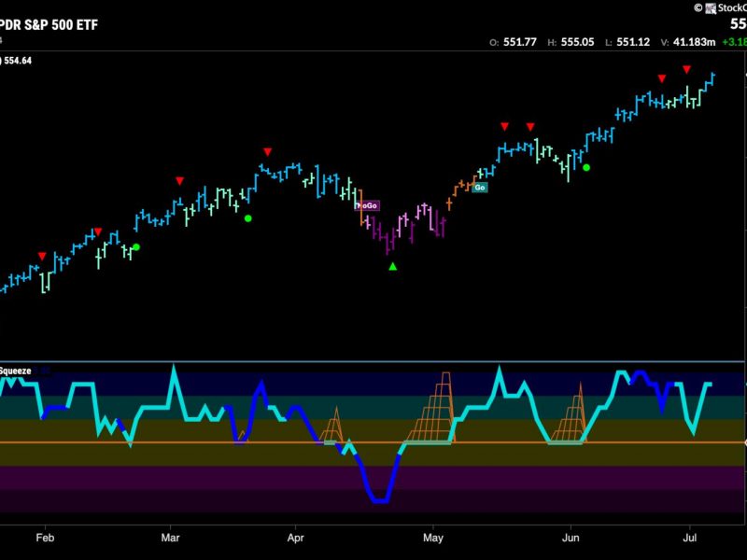The image size is (747, 560).
Task: Click the open price value 551.77
Action: (520, 42)
